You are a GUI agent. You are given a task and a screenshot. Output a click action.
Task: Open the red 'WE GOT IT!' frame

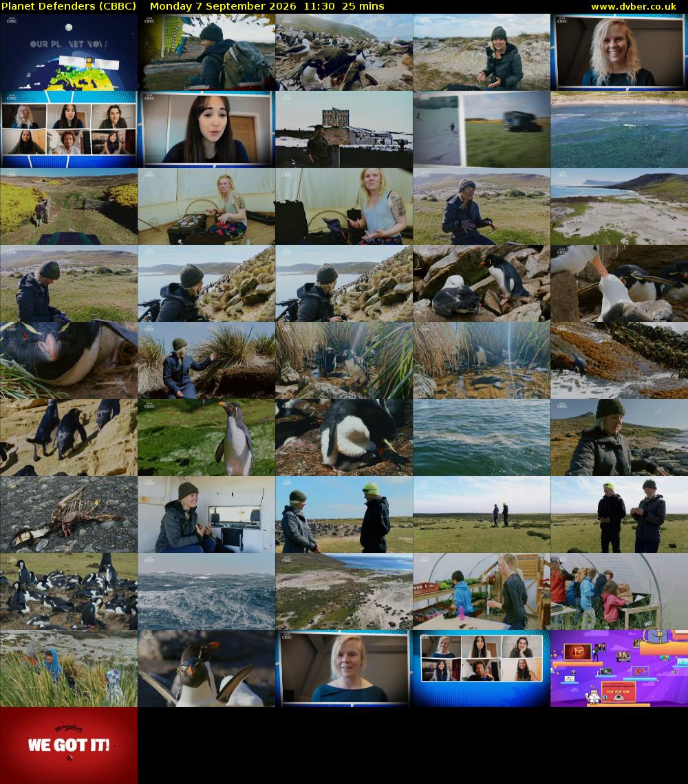point(69,745)
